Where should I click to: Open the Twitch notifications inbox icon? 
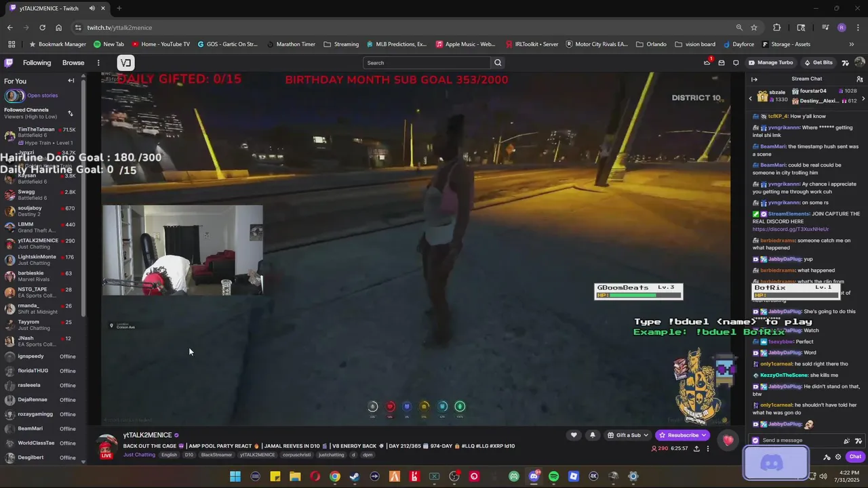722,63
